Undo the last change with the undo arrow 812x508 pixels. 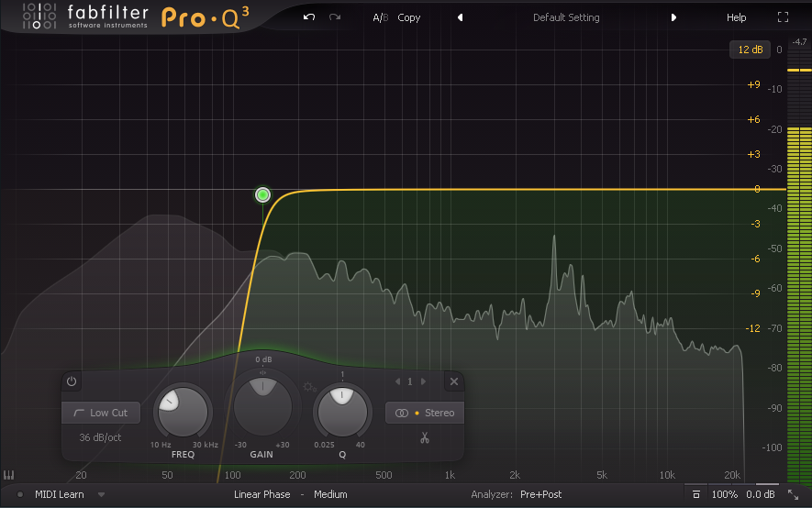pos(309,17)
